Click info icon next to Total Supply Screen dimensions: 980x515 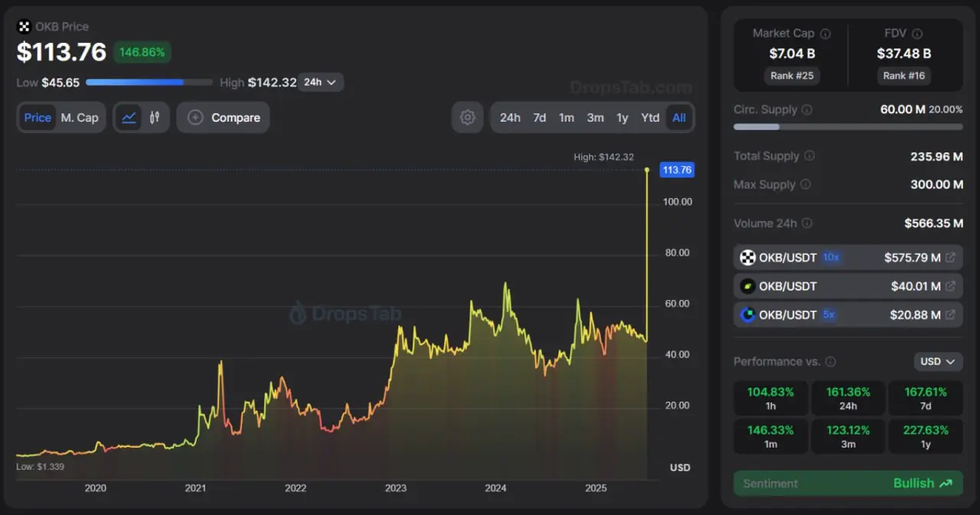[809, 156]
